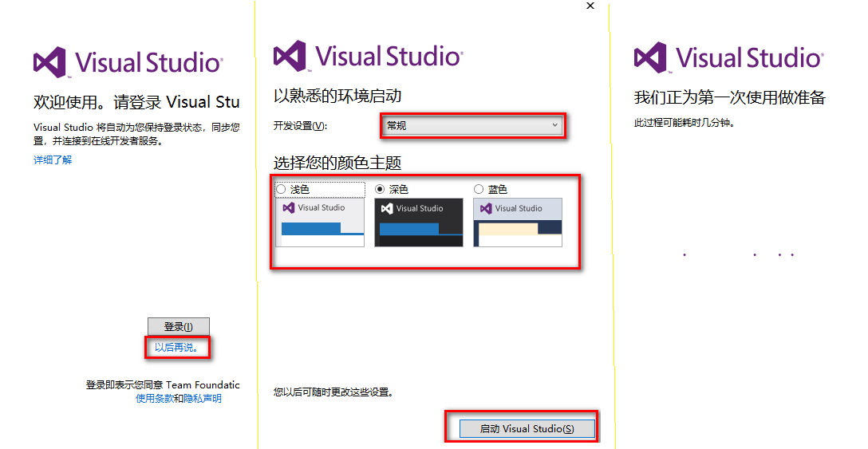Image resolution: width=868 pixels, height=449 pixels.
Task: Click the light theme preview thumbnail
Action: point(320,223)
